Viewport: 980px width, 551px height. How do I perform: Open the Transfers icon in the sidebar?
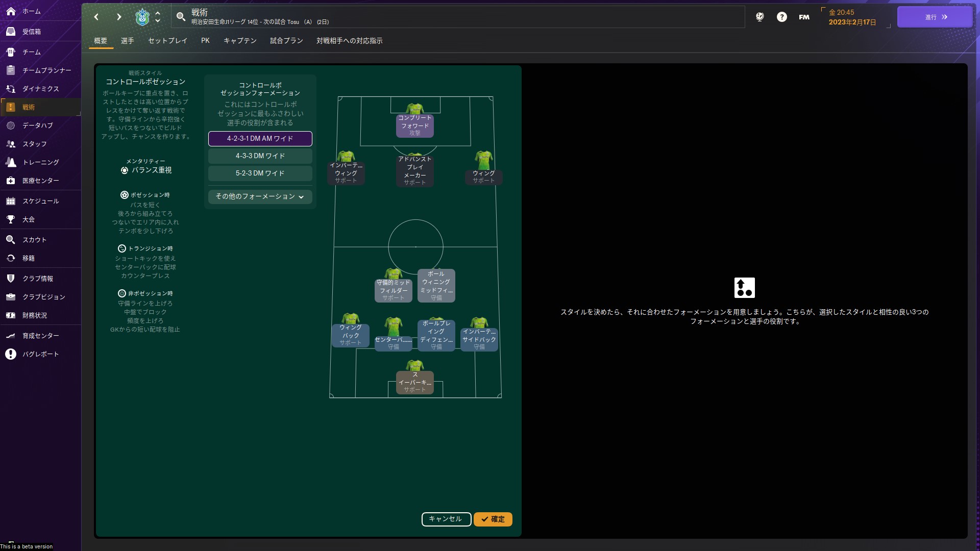click(11, 258)
